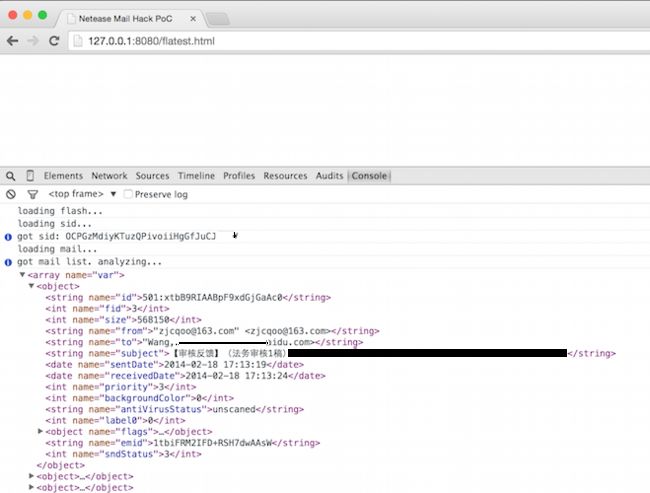Click the 'loading mail...' console message
The width and height of the screenshot is (650, 493).
tap(57, 249)
